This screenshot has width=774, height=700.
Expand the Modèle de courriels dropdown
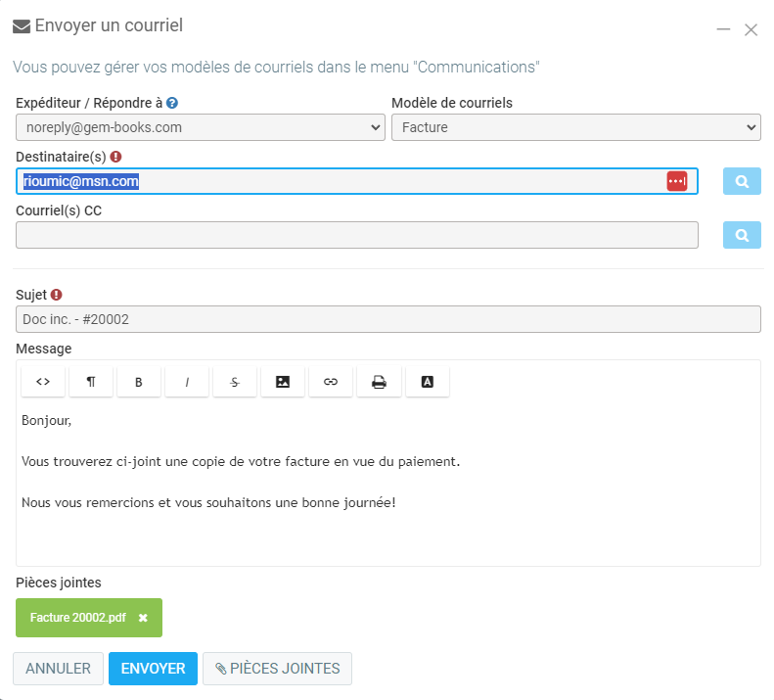575,127
